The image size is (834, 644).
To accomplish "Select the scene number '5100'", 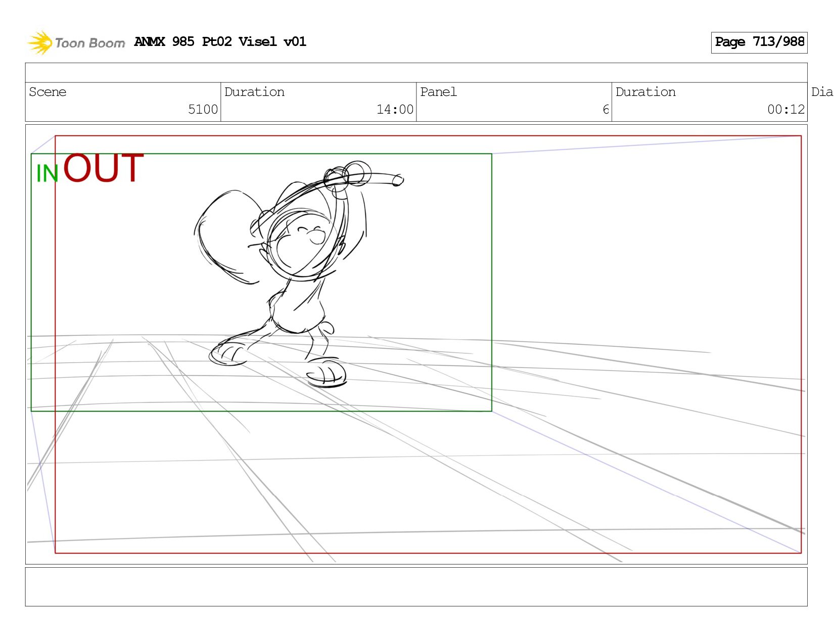I will pyautogui.click(x=203, y=110).
